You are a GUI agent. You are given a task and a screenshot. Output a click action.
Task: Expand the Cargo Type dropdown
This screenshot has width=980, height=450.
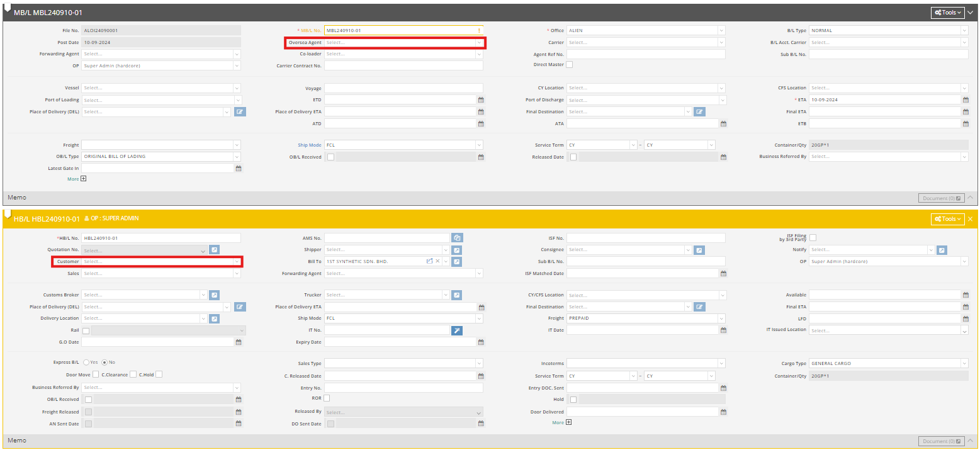888,364
